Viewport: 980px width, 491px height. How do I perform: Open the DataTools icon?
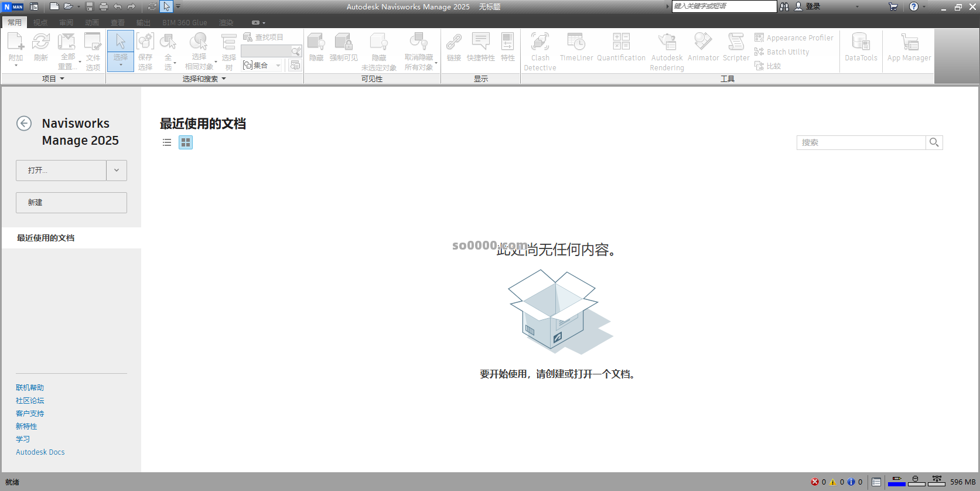(x=861, y=42)
